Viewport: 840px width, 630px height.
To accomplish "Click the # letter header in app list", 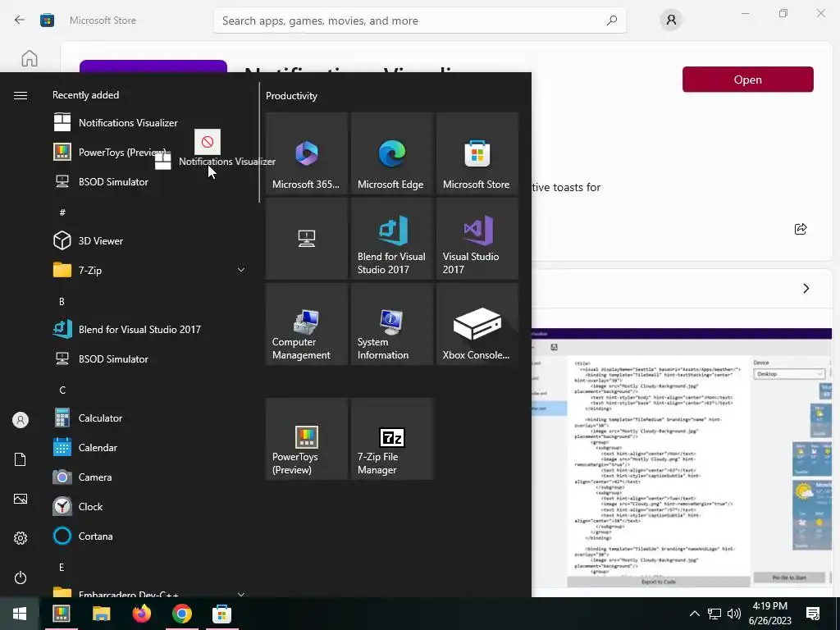I will [x=62, y=212].
